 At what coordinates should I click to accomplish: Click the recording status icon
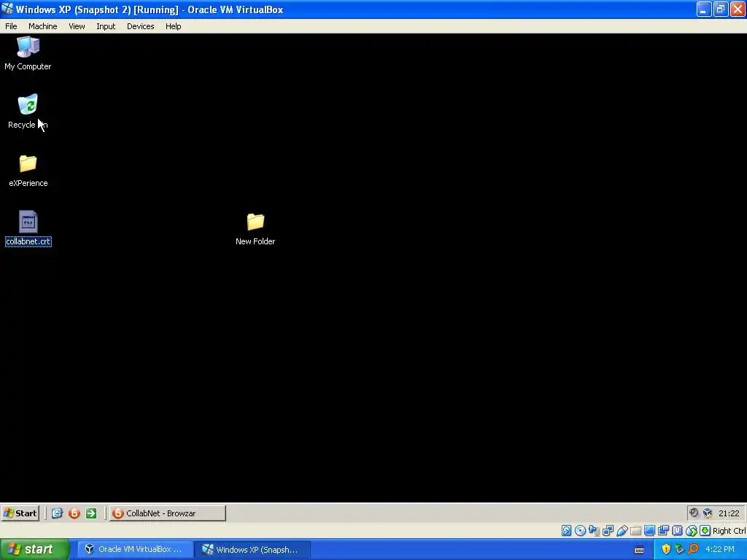point(663,531)
